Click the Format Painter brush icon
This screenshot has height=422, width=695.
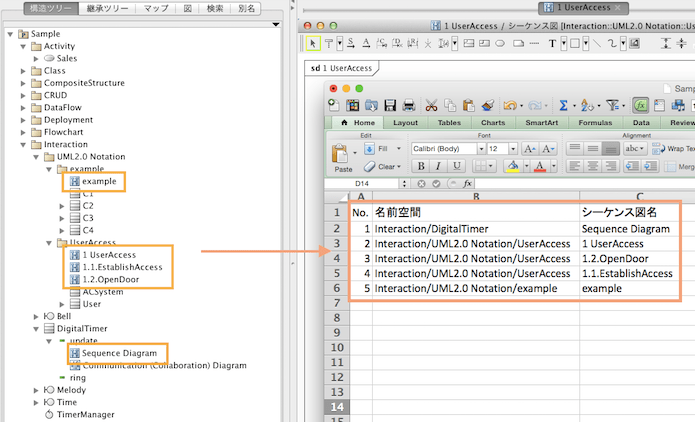coord(487,105)
